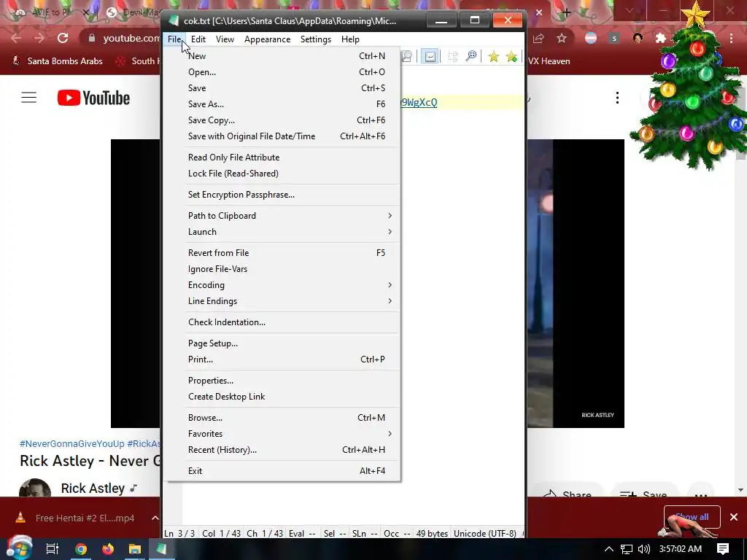The height and width of the screenshot is (560, 747).
Task: Open the volume control in system tray
Action: point(643,549)
